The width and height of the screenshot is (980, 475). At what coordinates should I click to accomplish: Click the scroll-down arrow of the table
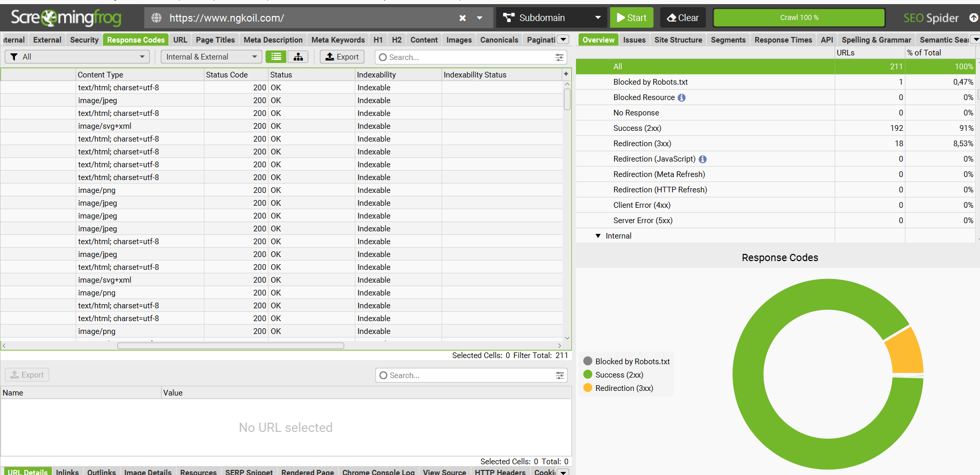[567, 338]
